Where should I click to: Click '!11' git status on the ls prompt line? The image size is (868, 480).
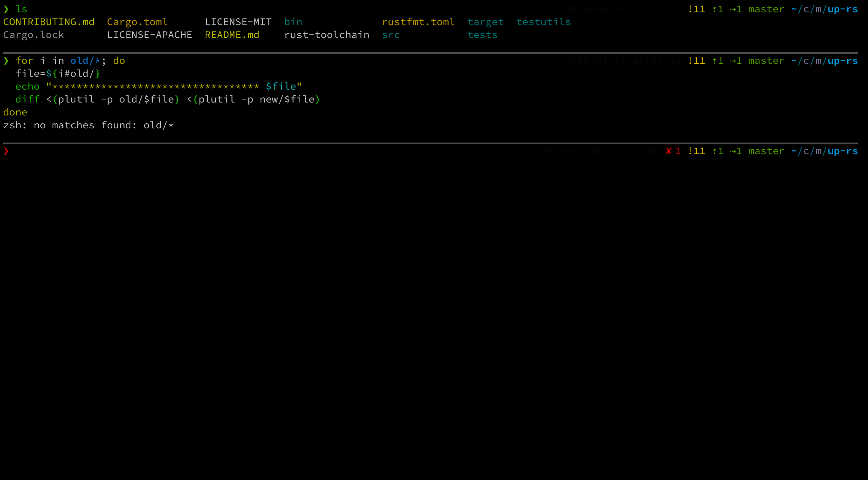(696, 9)
